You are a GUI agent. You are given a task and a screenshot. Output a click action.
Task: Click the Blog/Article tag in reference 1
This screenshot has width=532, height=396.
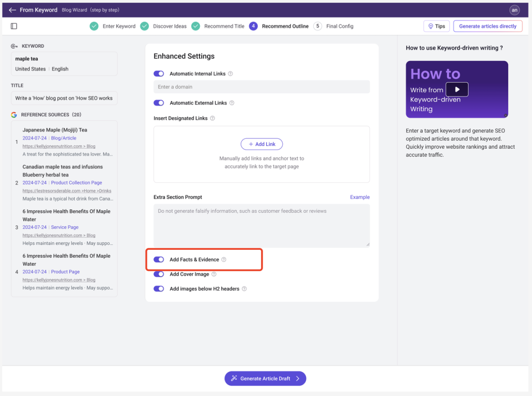tap(64, 138)
